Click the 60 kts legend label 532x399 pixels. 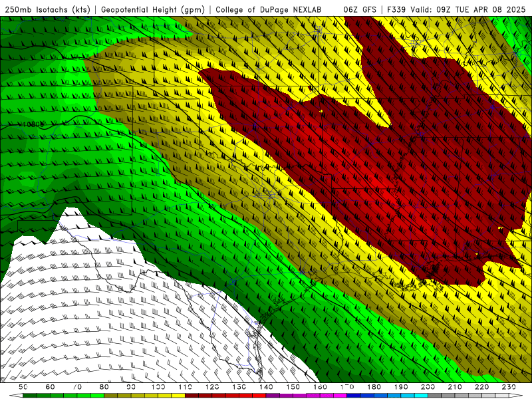50,387
